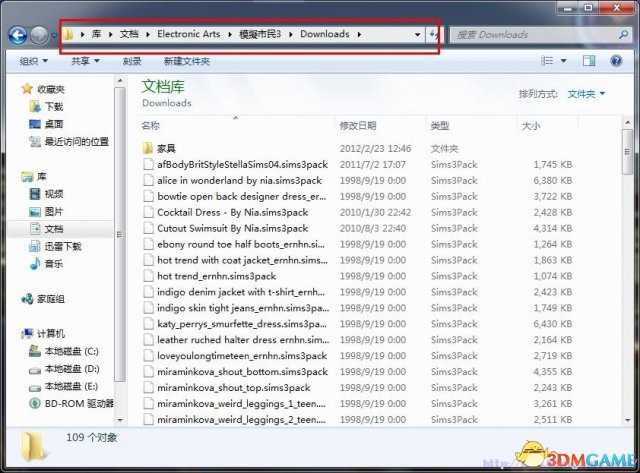Open the 视频 library in the sidebar
Viewport: 640px width, 473px height.
coord(53,194)
